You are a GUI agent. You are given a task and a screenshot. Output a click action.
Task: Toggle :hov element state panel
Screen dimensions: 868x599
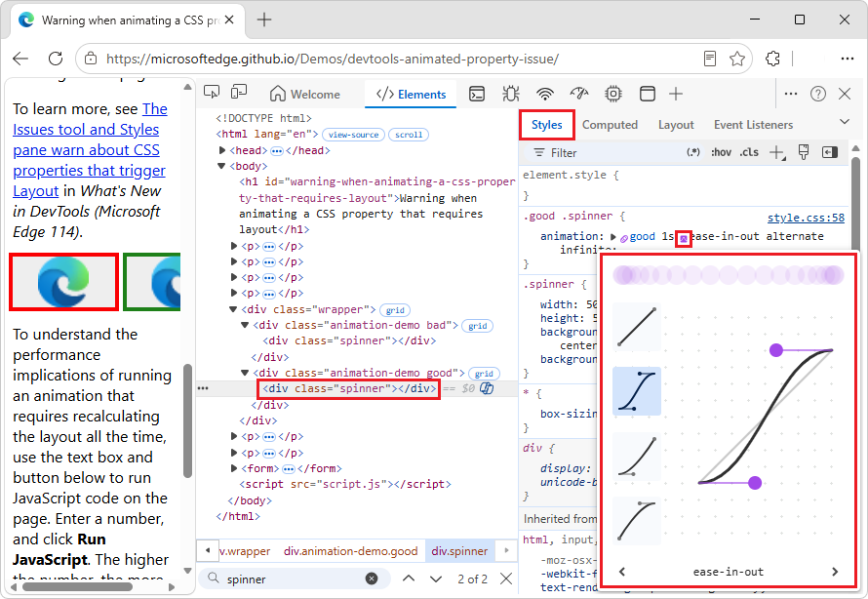(721, 152)
